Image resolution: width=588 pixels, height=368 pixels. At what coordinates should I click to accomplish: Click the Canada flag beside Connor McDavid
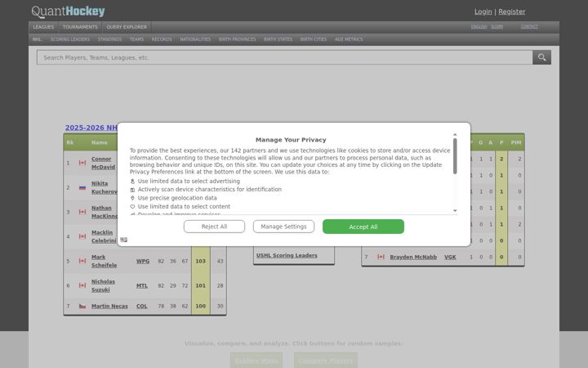click(x=82, y=163)
